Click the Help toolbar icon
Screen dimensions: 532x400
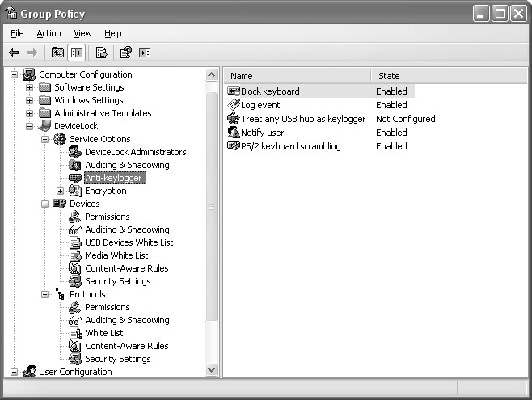click(125, 53)
